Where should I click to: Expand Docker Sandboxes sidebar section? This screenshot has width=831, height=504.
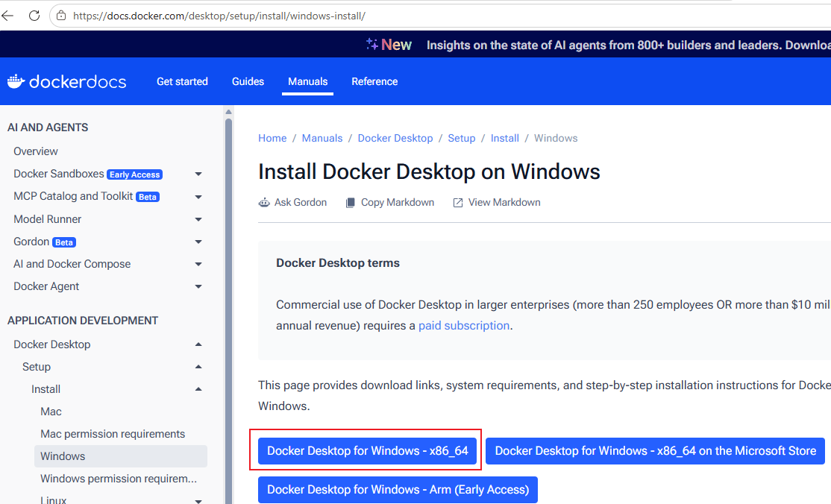tap(198, 174)
